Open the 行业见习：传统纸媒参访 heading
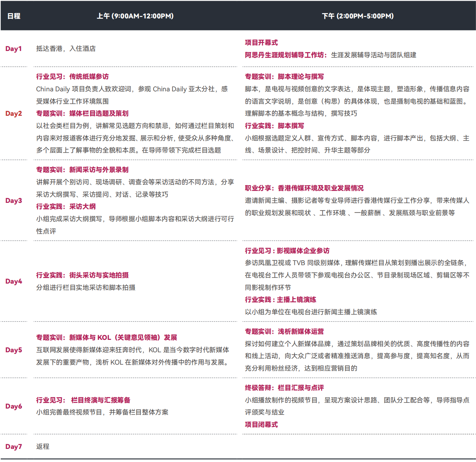Image resolution: width=476 pixels, height=462 pixels. point(72,76)
